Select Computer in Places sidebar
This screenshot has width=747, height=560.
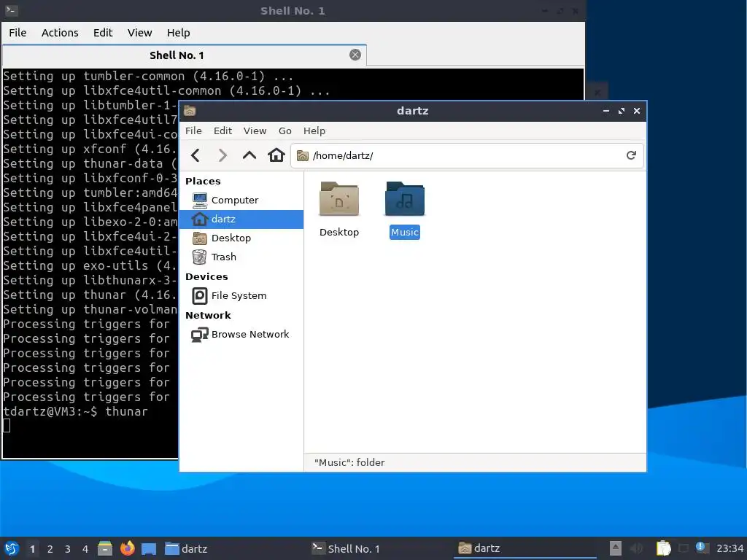click(241, 200)
